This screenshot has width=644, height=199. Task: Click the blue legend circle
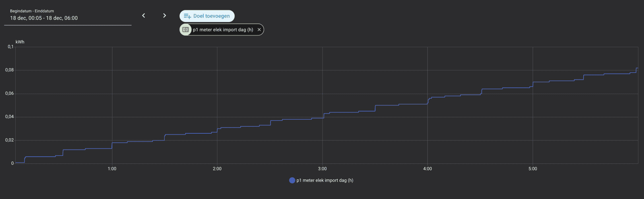coord(292,180)
